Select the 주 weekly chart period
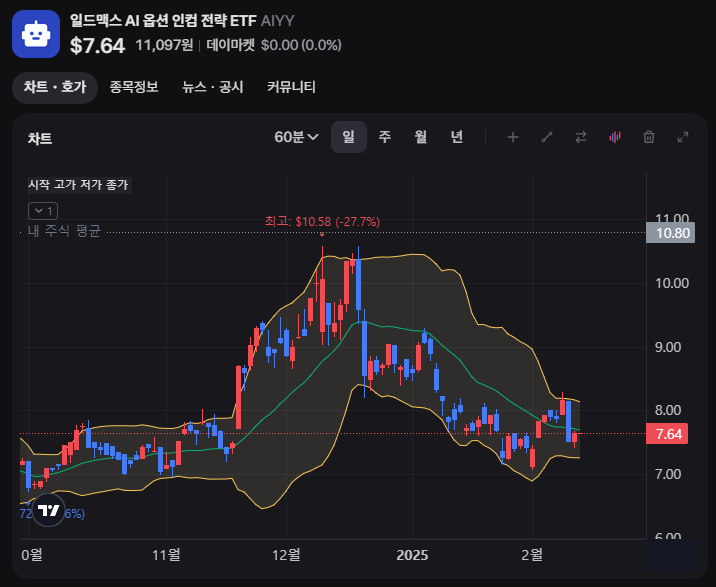The image size is (716, 587). pyautogui.click(x=385, y=137)
